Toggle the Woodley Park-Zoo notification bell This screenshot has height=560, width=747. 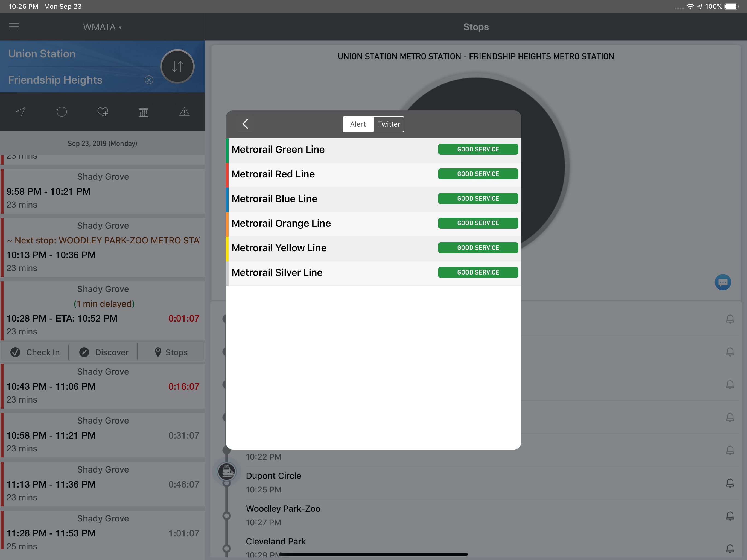[730, 515]
